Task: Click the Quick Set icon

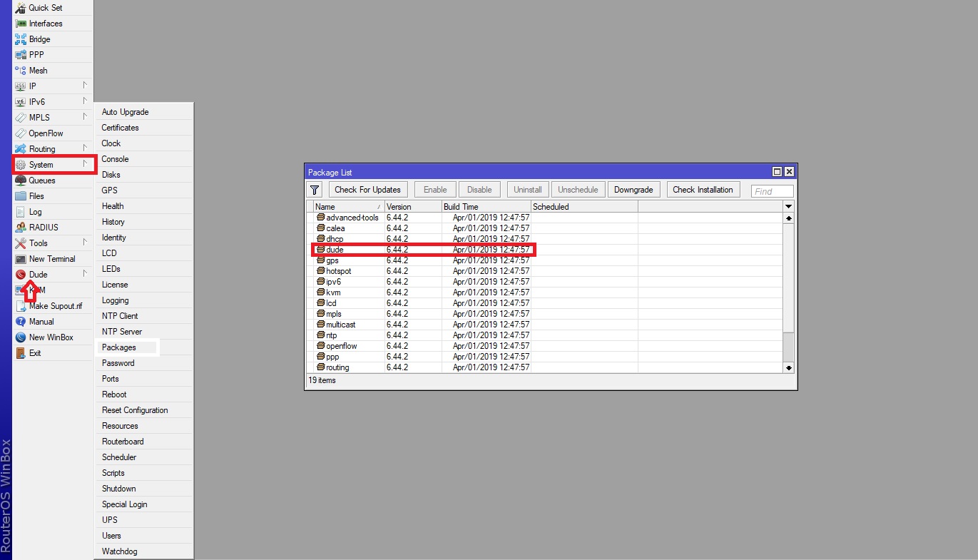Action: coord(21,8)
